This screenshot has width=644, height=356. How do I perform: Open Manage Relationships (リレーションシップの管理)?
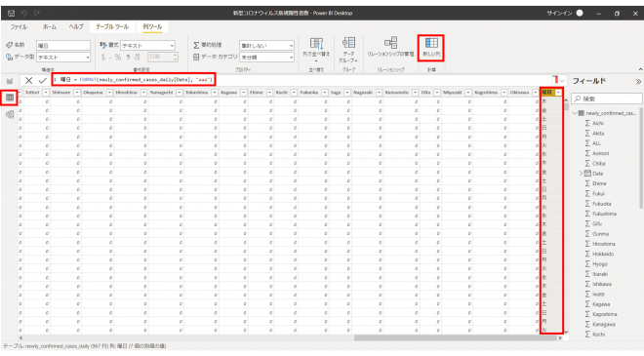(390, 48)
